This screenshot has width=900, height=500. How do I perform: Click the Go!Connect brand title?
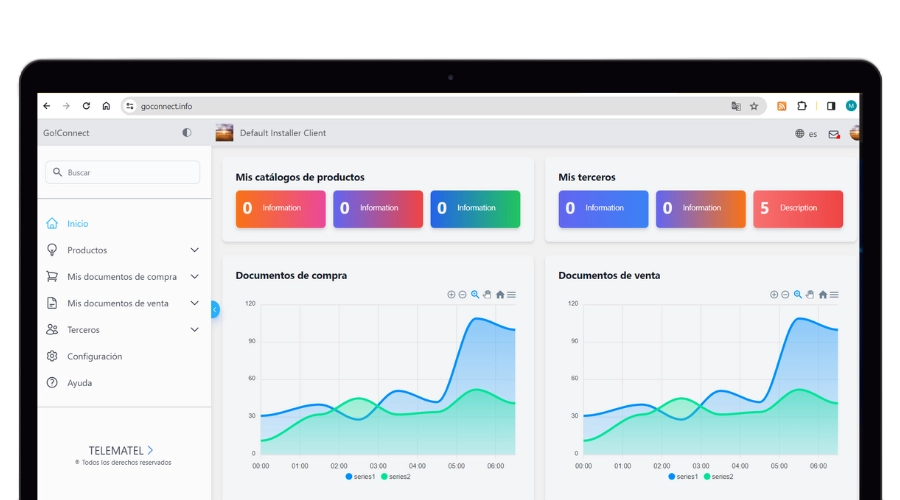tap(66, 133)
